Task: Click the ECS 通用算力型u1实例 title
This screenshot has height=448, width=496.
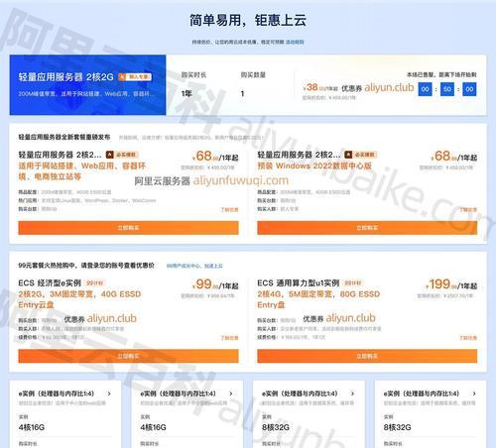Action: pos(299,283)
